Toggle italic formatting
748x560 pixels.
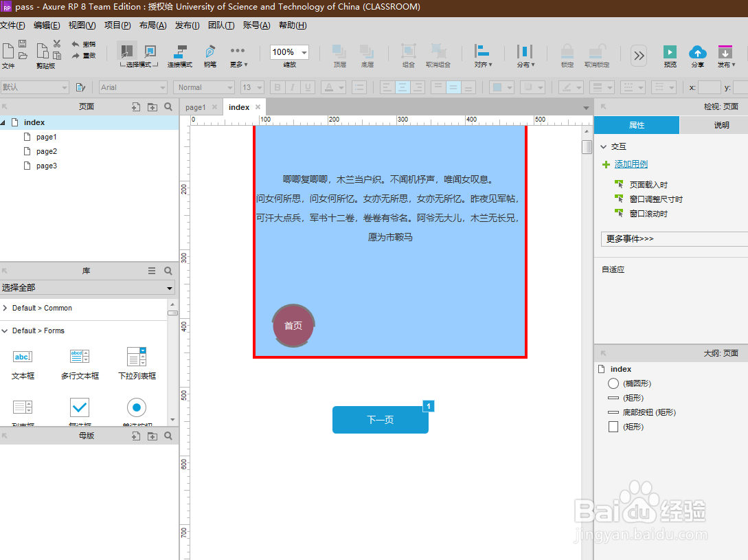click(293, 87)
